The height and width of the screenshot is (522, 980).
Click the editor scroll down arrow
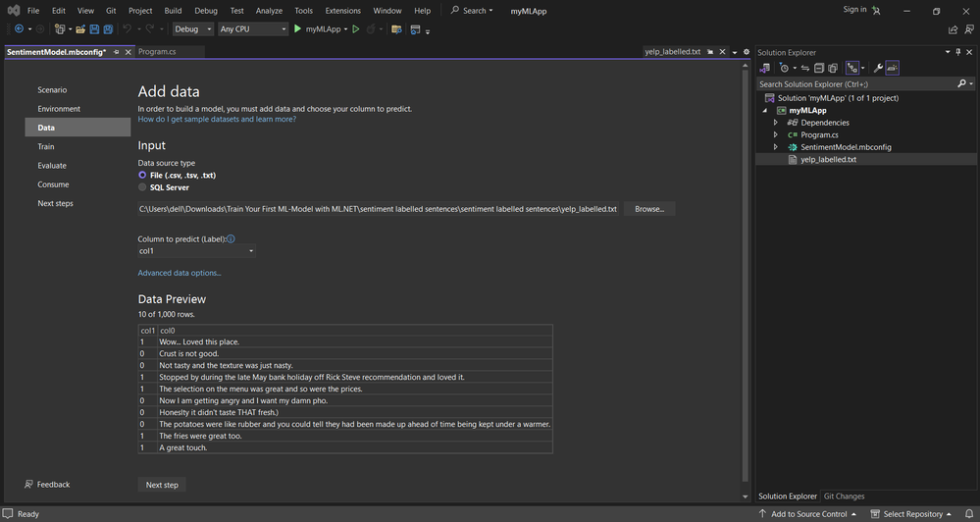coord(745,497)
